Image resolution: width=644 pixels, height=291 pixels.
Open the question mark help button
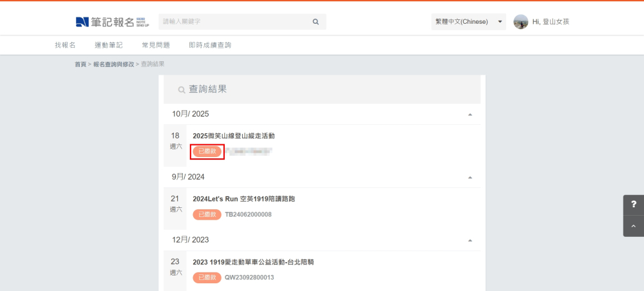[633, 205]
